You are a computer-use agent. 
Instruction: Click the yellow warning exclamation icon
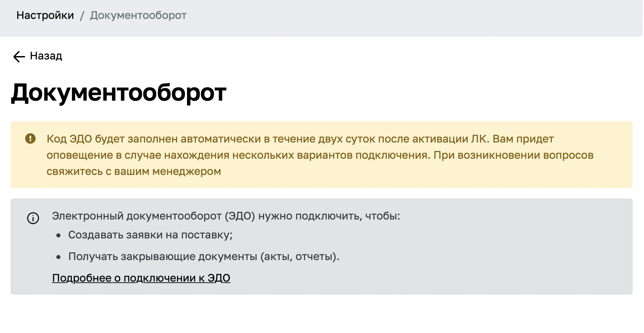tap(30, 138)
